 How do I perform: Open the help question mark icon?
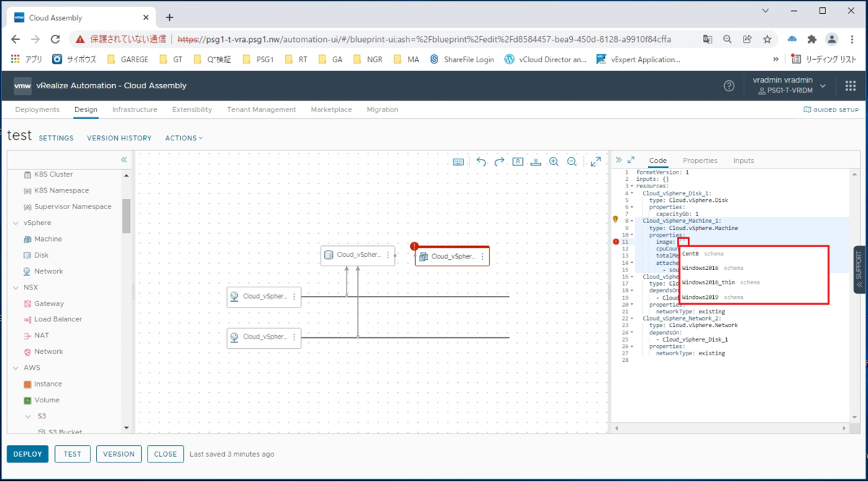[x=729, y=86]
